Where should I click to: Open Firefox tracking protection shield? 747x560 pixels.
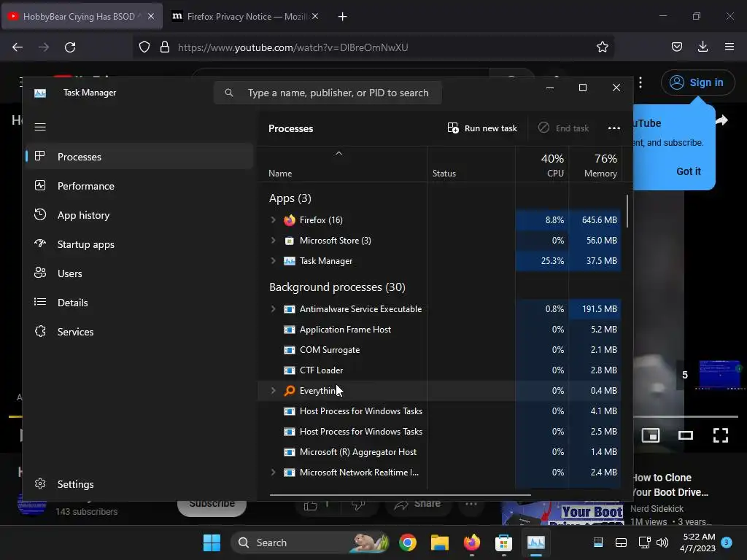pos(144,47)
